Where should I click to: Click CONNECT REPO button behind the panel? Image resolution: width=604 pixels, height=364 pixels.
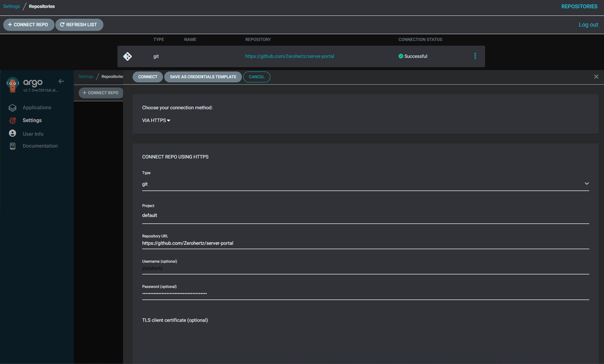[101, 93]
